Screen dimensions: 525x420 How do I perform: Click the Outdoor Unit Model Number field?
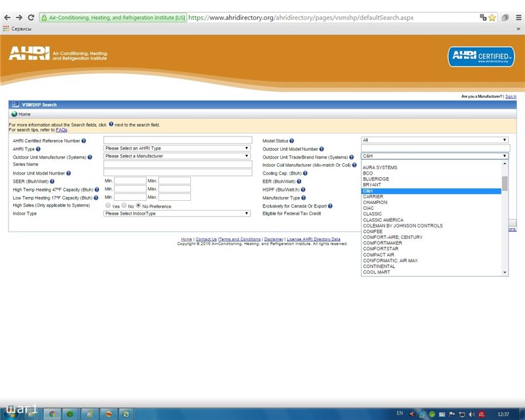pos(435,148)
